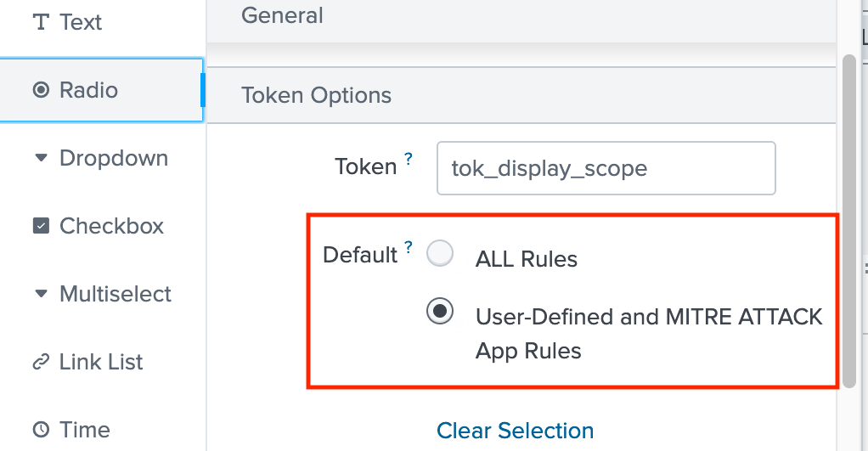Collapse the Token Options section

pos(316,95)
